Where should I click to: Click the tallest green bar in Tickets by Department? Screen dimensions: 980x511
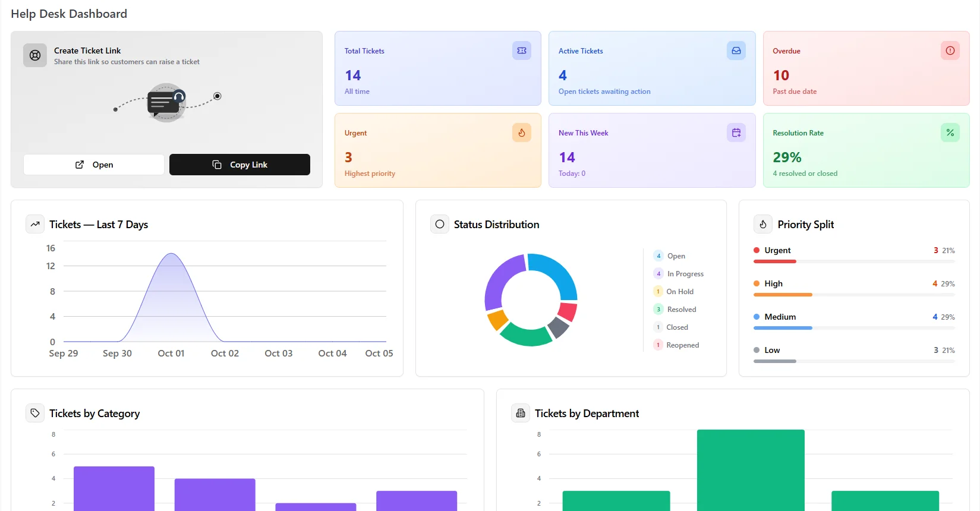[x=751, y=470]
